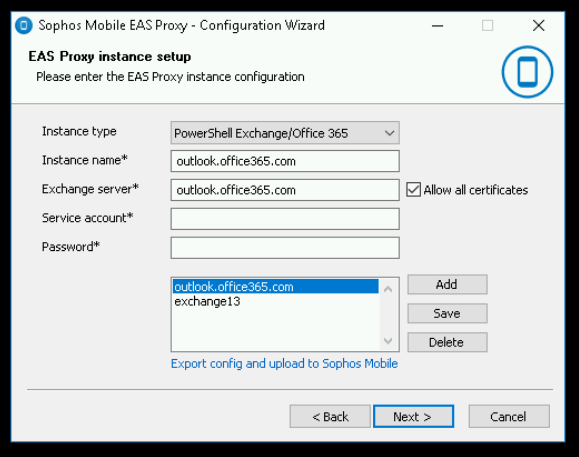Close the Configuration Wizard window

[539, 26]
